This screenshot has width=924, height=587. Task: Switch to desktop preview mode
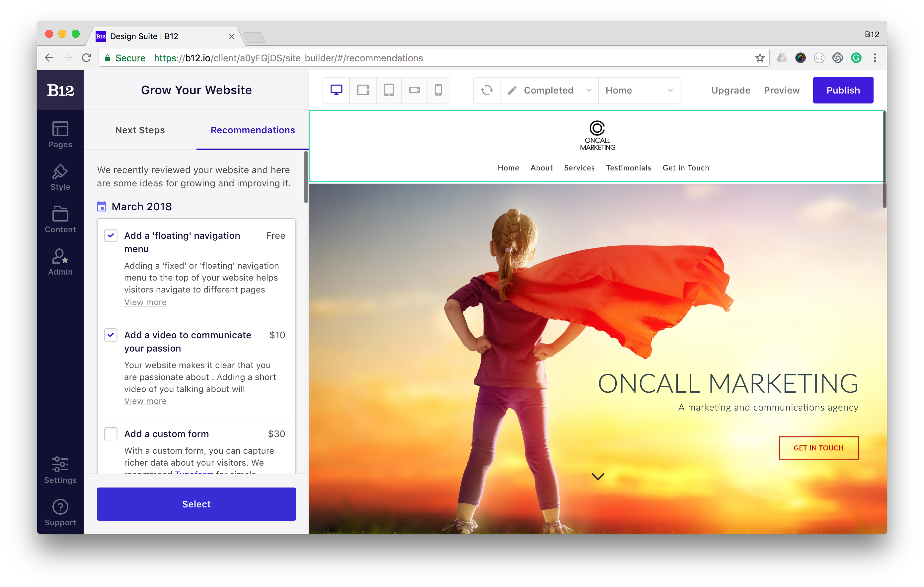[336, 90]
